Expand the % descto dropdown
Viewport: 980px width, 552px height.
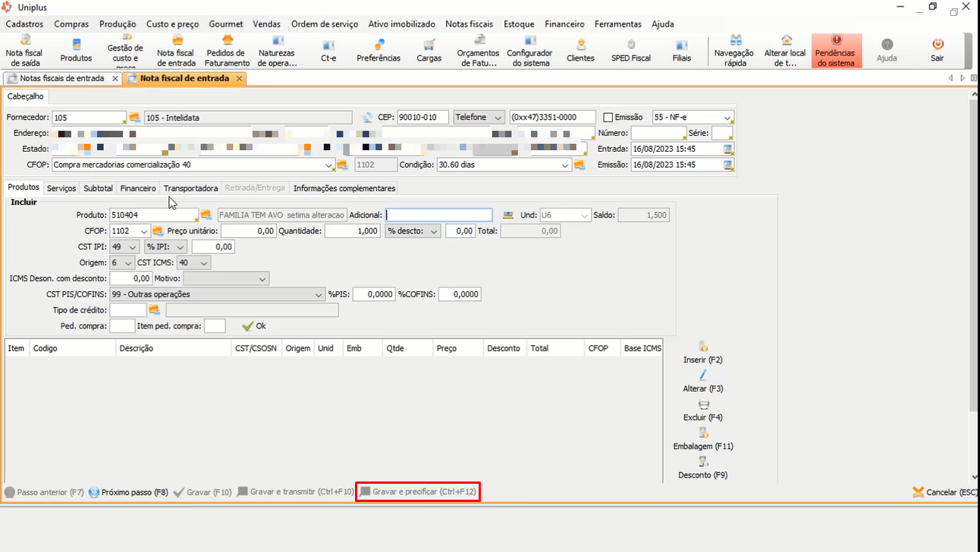435,231
